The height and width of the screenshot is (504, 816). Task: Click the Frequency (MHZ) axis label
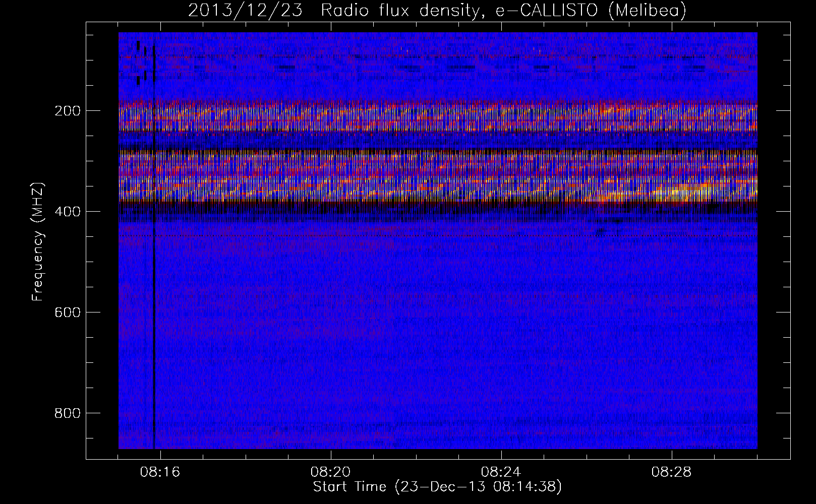pyautogui.click(x=38, y=242)
